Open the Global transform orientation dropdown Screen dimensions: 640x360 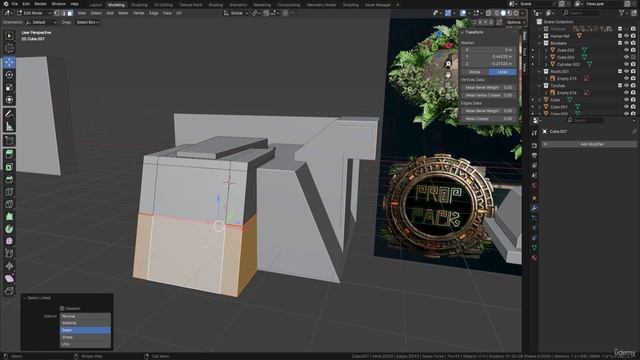[236, 13]
